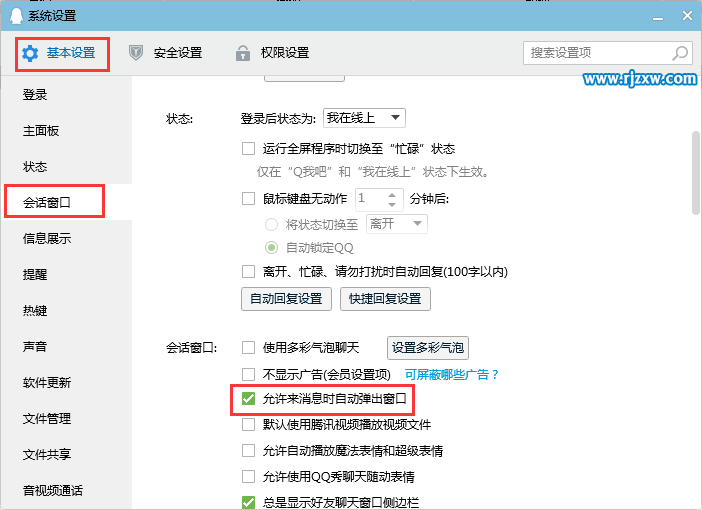
Task: Uncheck 总是显示好友聊天窗口侧边栏
Action: 248,502
